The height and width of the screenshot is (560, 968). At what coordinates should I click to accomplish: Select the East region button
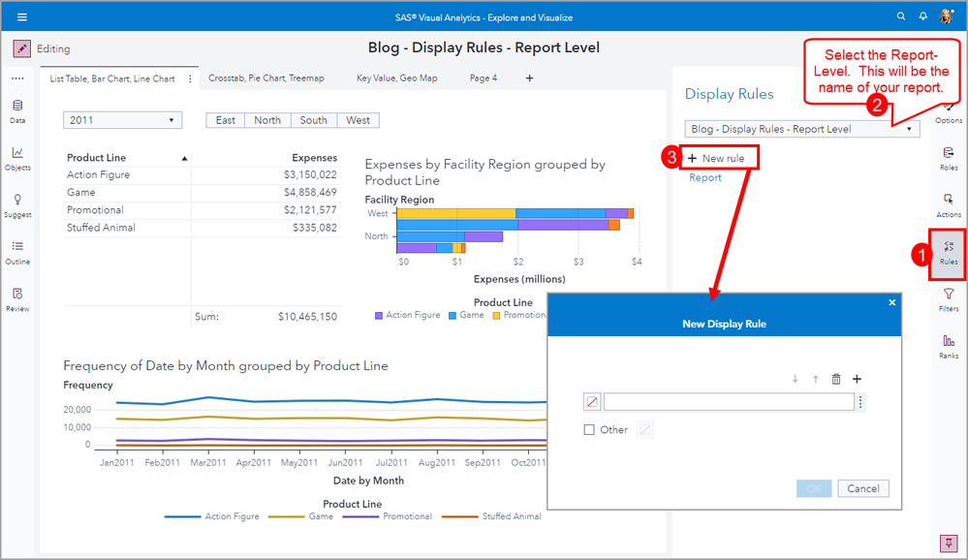coord(226,120)
